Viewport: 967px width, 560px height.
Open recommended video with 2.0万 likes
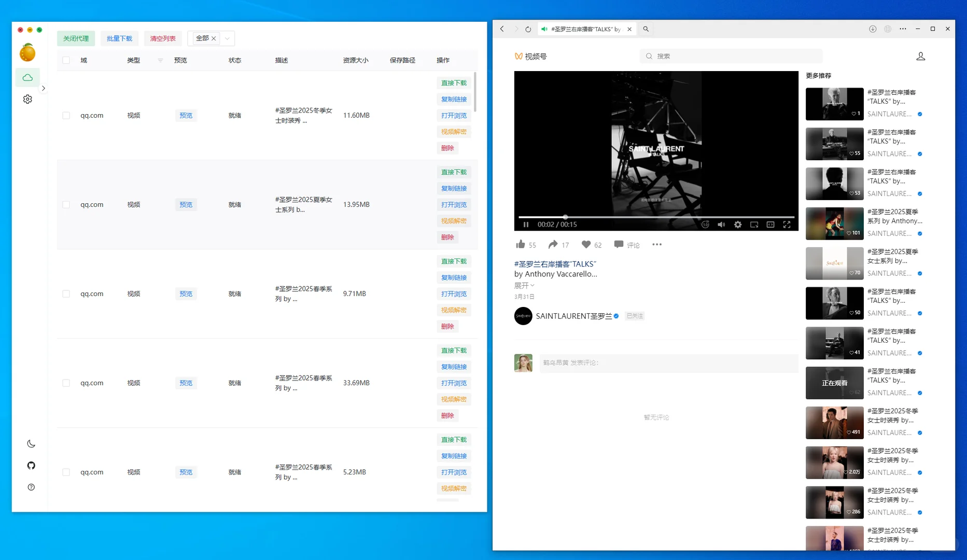[x=835, y=463]
